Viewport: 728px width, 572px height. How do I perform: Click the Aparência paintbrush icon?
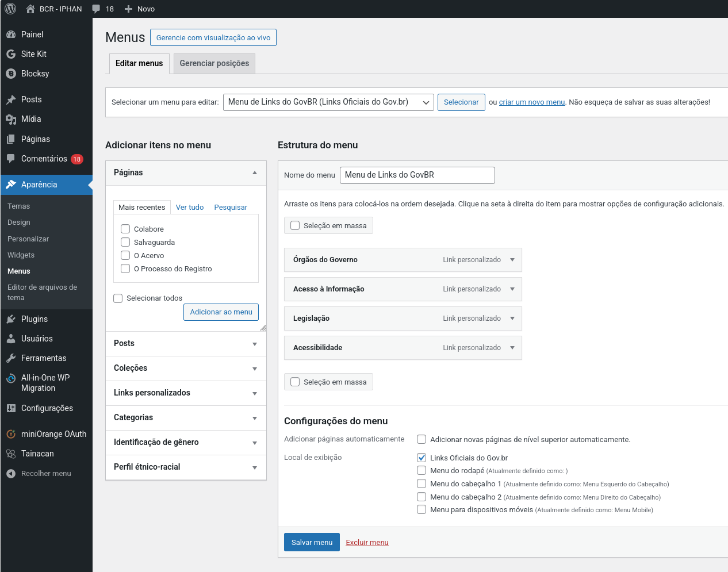point(11,185)
